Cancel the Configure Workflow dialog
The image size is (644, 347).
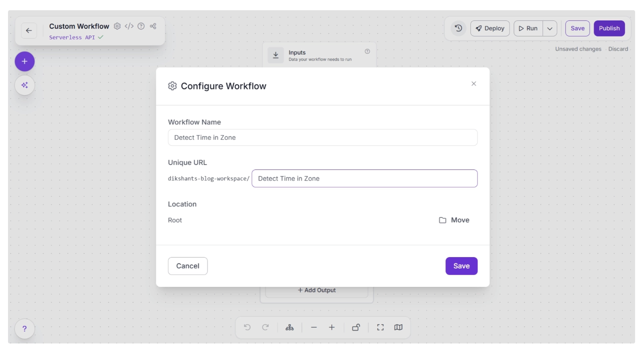(x=187, y=266)
